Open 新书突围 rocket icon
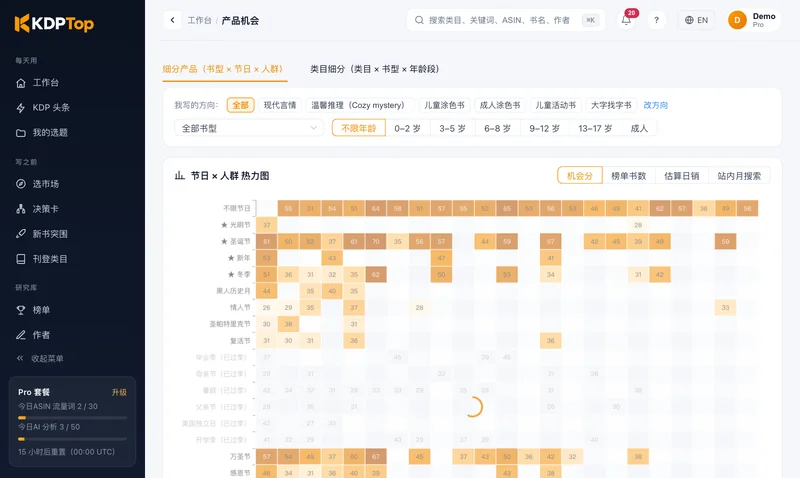Screen dimensions: 800x478 21,234
